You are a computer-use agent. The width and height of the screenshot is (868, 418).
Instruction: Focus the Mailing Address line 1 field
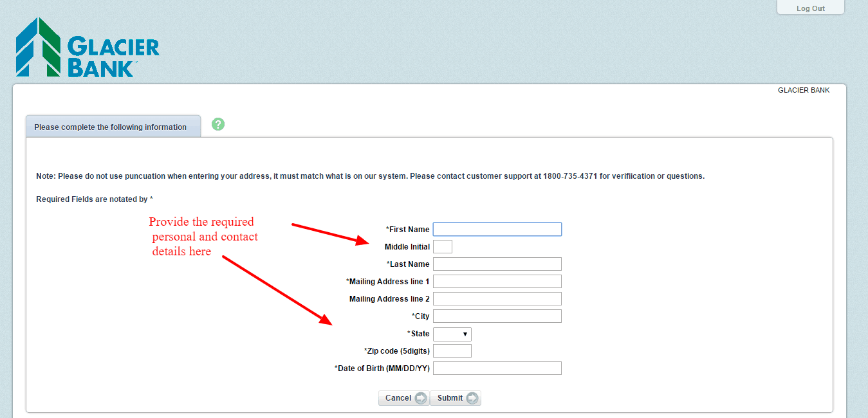pos(497,282)
